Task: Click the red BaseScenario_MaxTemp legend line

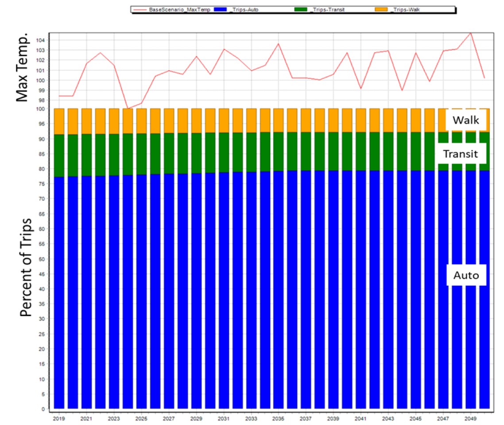Action: tap(139, 9)
